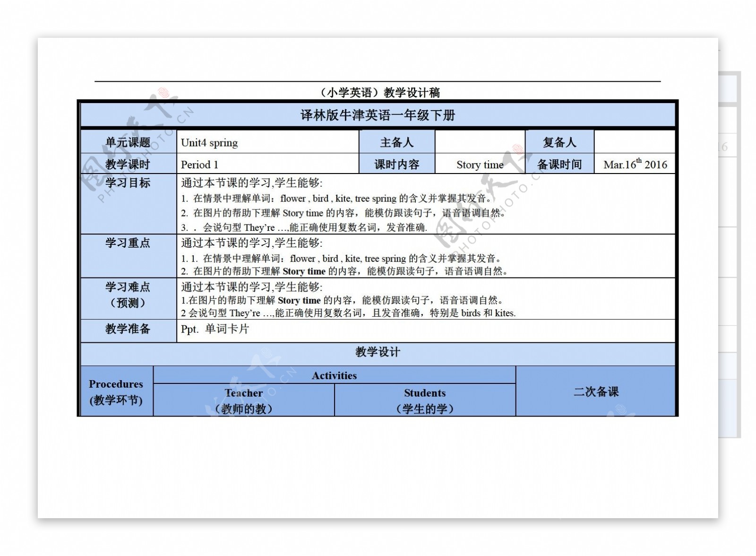The height and width of the screenshot is (556, 756).
Task: Click the 复备人 label cell
Action: (559, 142)
